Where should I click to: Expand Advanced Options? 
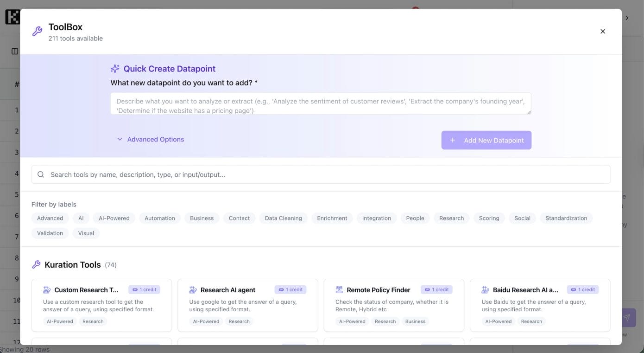[151, 139]
